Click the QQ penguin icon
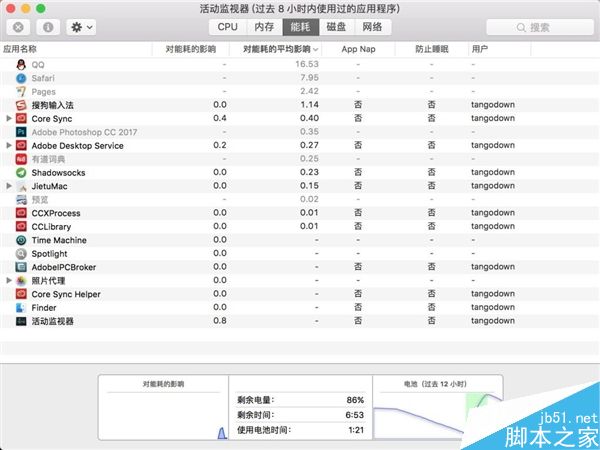600x450 pixels. [22, 64]
